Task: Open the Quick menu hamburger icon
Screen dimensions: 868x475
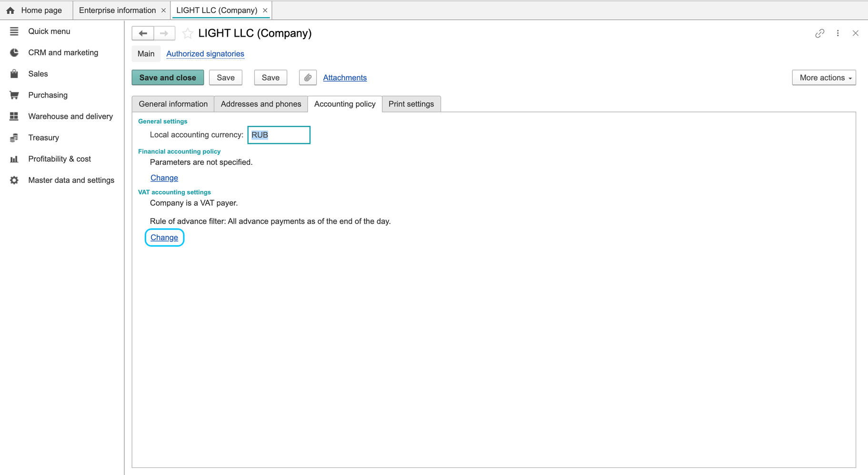Action: [14, 31]
